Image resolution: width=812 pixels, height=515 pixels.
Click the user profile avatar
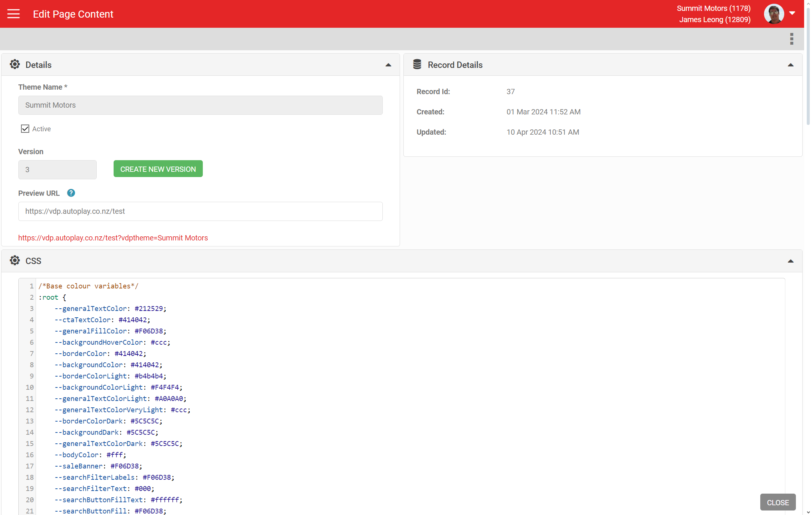pos(774,14)
